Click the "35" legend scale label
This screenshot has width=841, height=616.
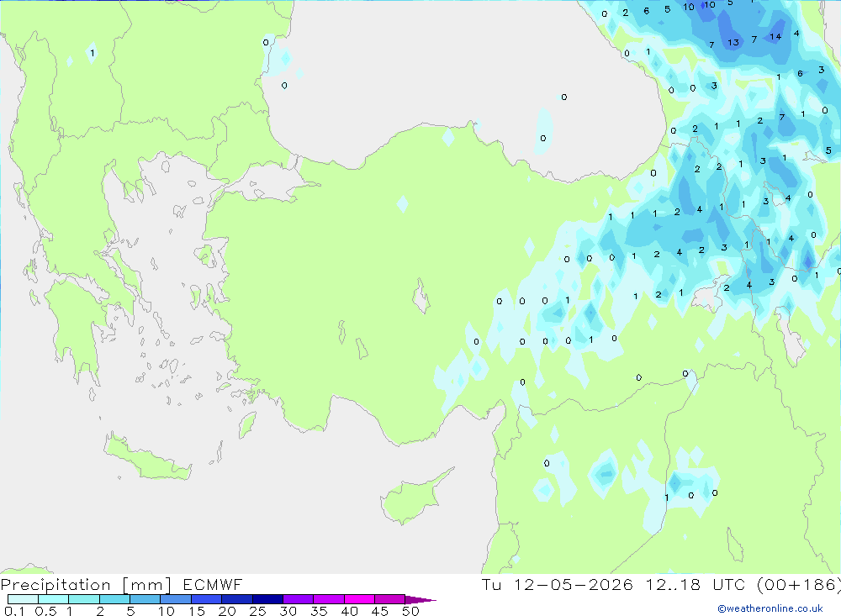click(x=319, y=611)
